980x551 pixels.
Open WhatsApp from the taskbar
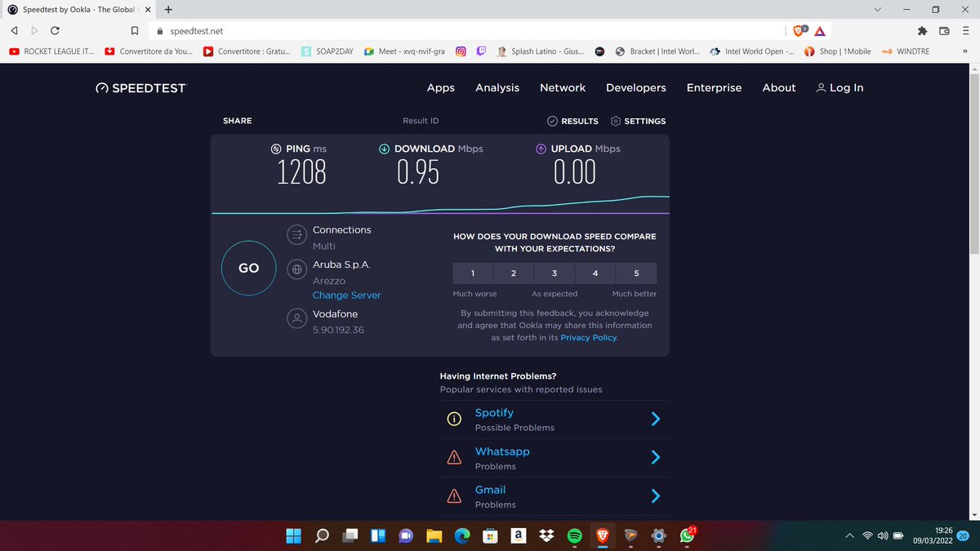tap(687, 535)
